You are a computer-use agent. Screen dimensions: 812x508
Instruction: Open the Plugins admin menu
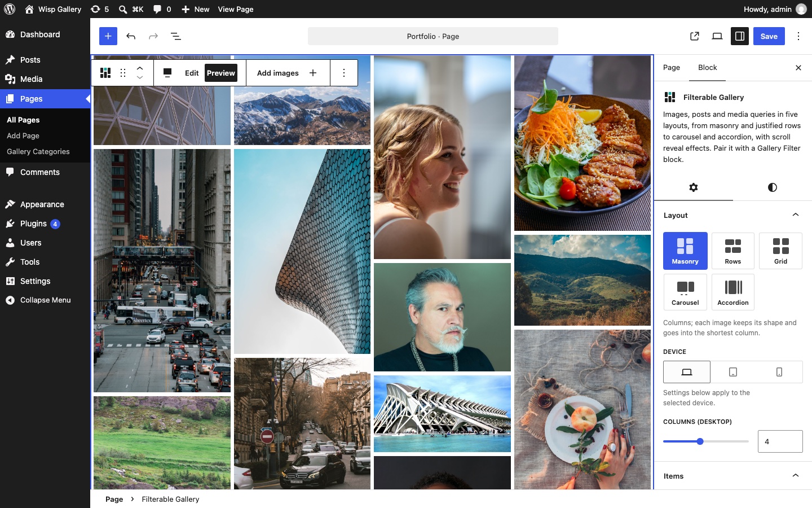(x=45, y=224)
